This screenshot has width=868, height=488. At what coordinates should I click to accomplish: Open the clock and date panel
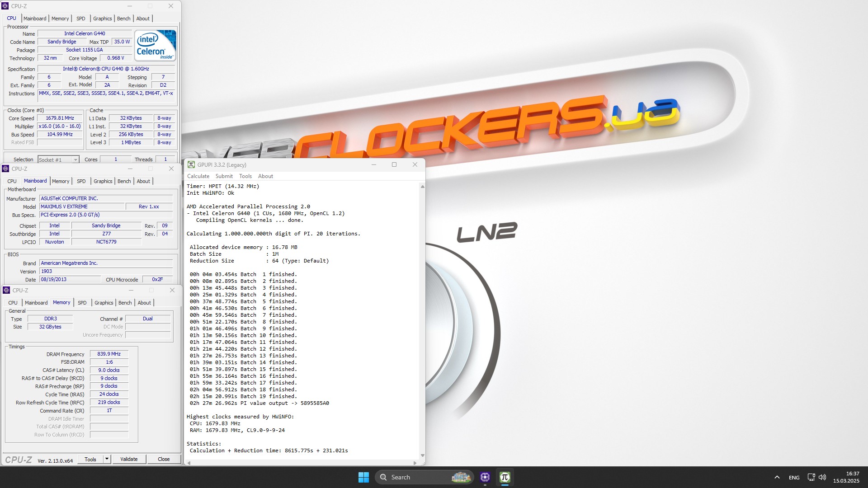(846, 477)
